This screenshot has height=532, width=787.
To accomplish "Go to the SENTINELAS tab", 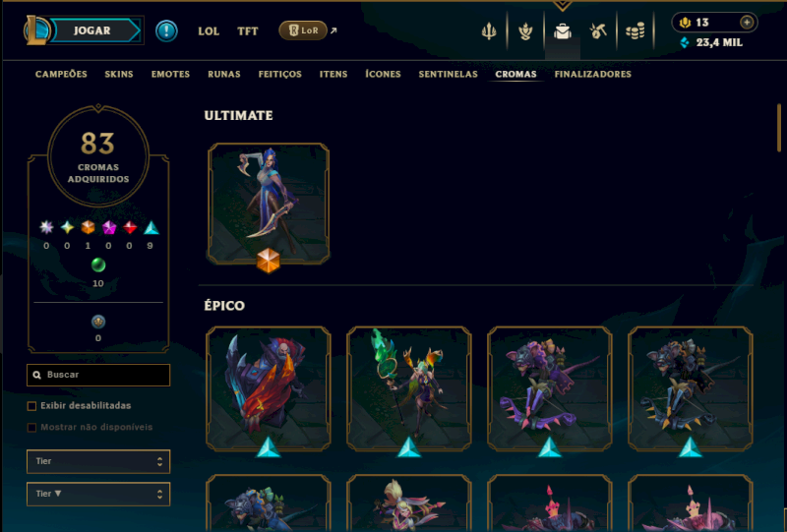I will click(449, 75).
